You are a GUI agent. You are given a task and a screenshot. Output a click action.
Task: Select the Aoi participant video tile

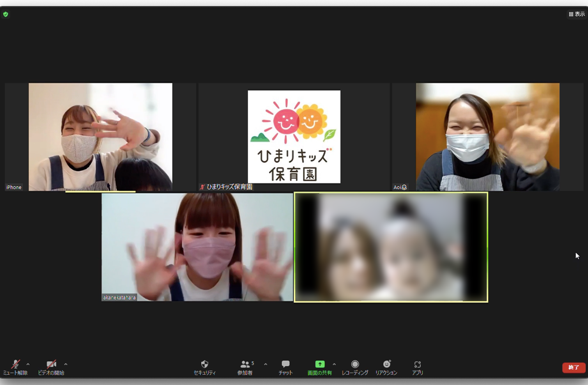pyautogui.click(x=487, y=137)
